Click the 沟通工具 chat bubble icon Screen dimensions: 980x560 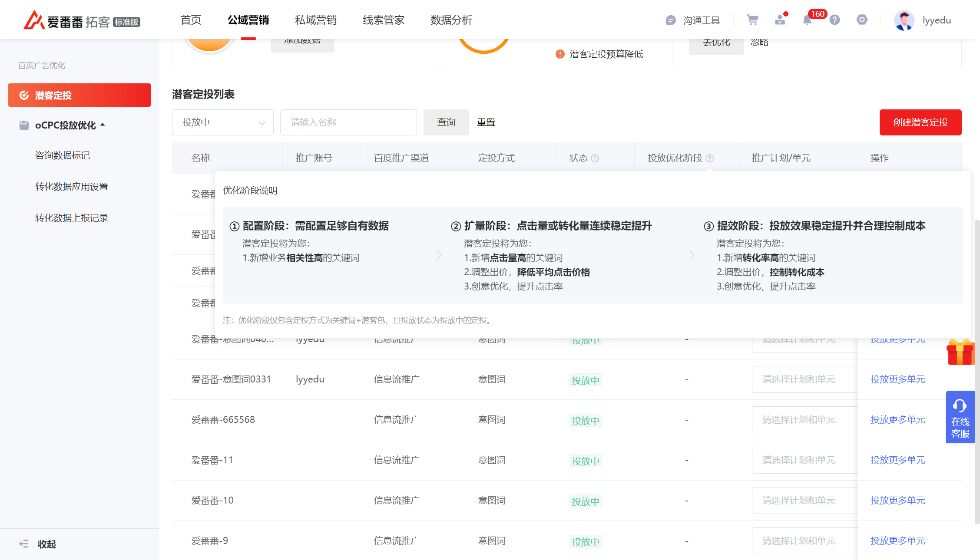(671, 20)
